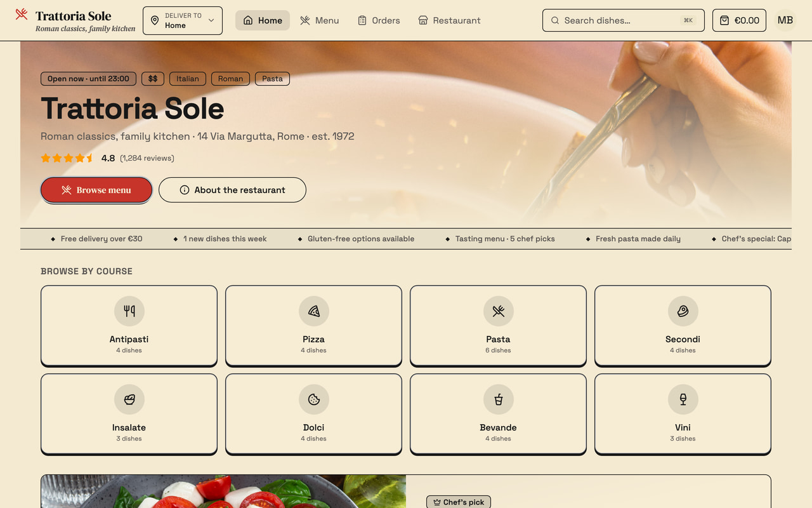Open the Dolci course card

point(313,413)
